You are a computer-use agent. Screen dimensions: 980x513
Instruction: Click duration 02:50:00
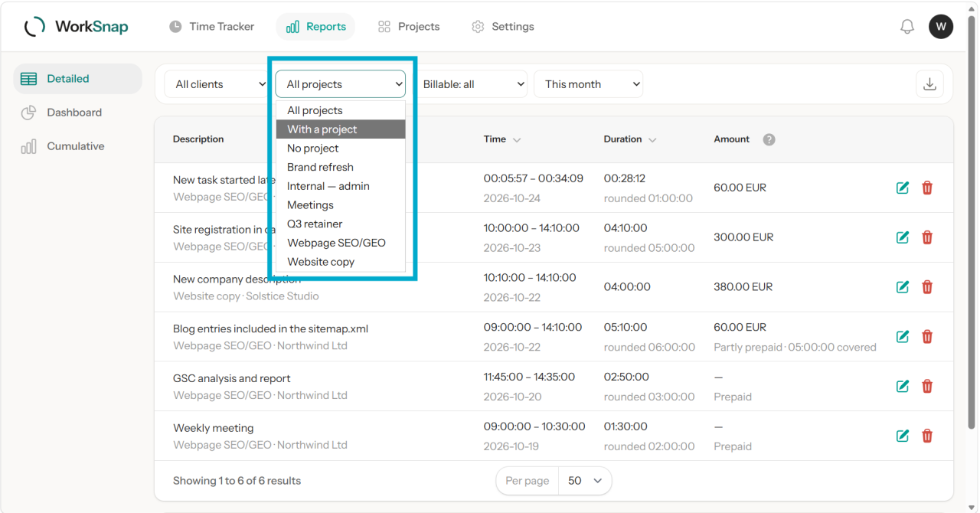(626, 377)
